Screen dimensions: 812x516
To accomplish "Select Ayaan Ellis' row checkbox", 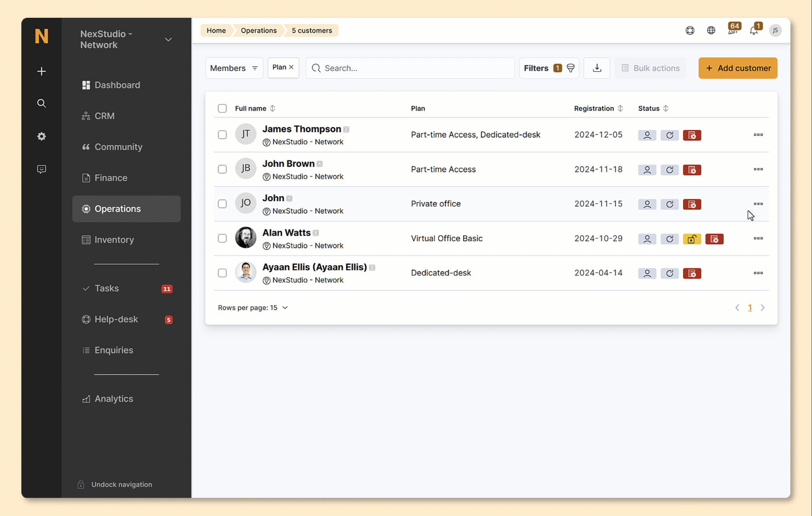I will pos(222,273).
